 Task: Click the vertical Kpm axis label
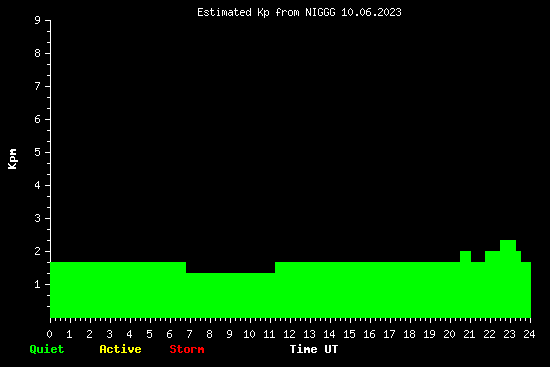pyautogui.click(x=13, y=159)
